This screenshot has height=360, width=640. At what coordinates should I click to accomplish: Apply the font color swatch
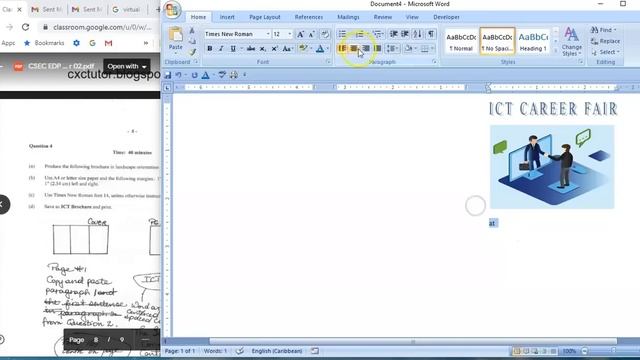[x=320, y=49]
